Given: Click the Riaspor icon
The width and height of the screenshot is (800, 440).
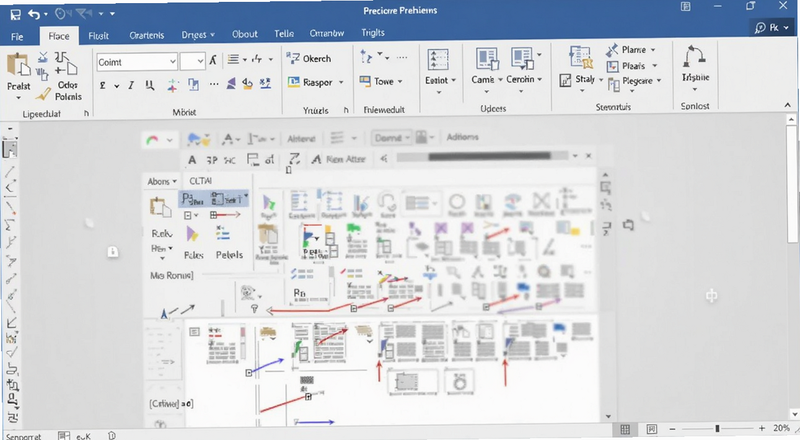Looking at the screenshot, I should [293, 82].
